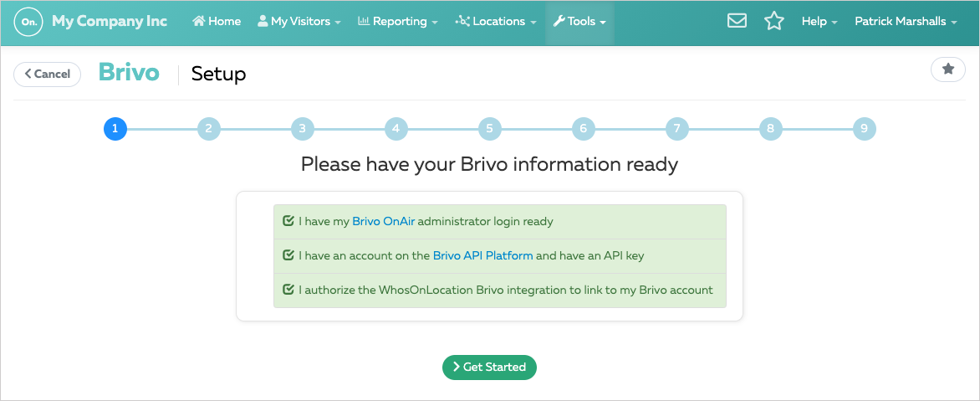Click the Get Started button

pos(489,368)
